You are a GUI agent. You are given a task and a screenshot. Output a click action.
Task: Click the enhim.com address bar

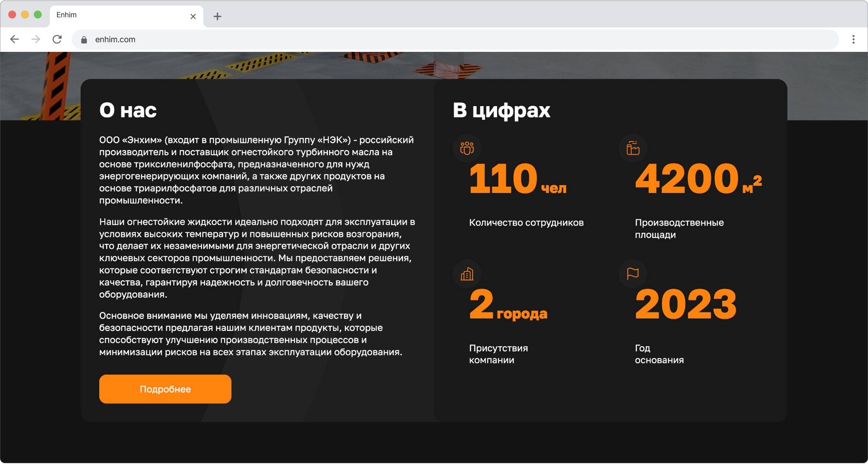455,39
